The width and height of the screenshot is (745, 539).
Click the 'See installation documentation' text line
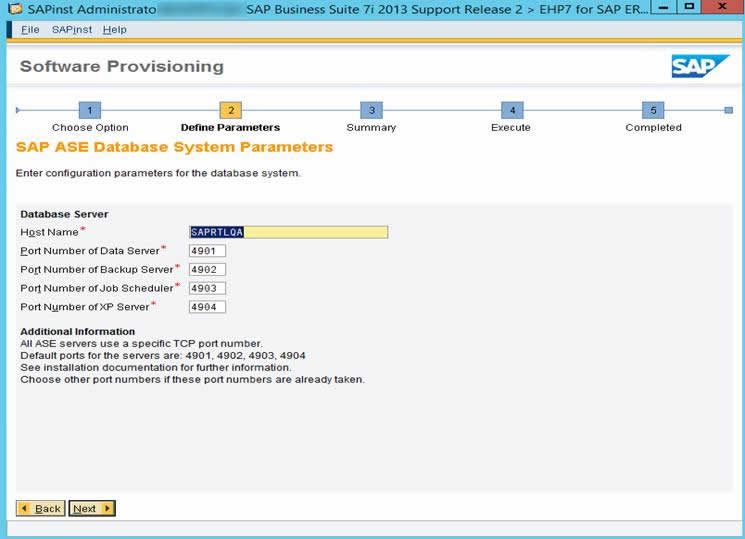point(156,367)
